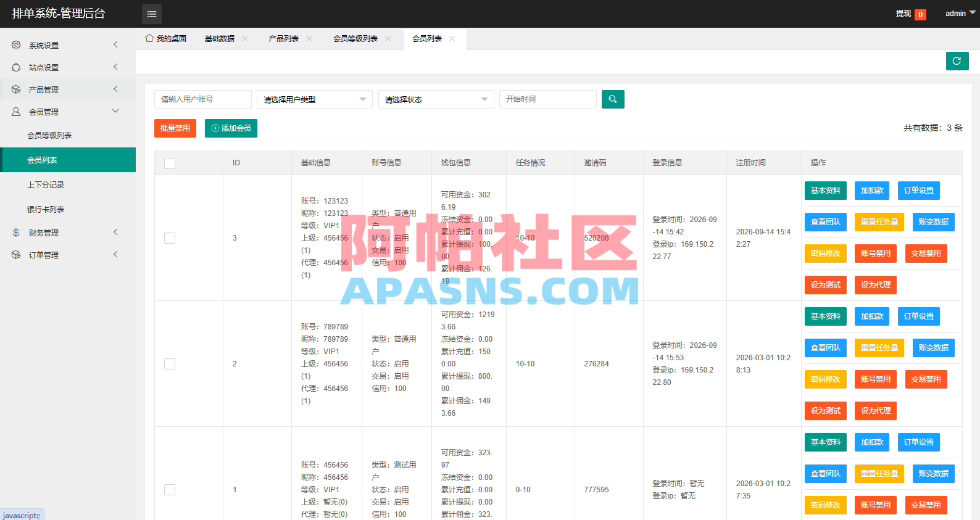
Task: Check the row checkbox for ID 3
Action: coord(170,238)
